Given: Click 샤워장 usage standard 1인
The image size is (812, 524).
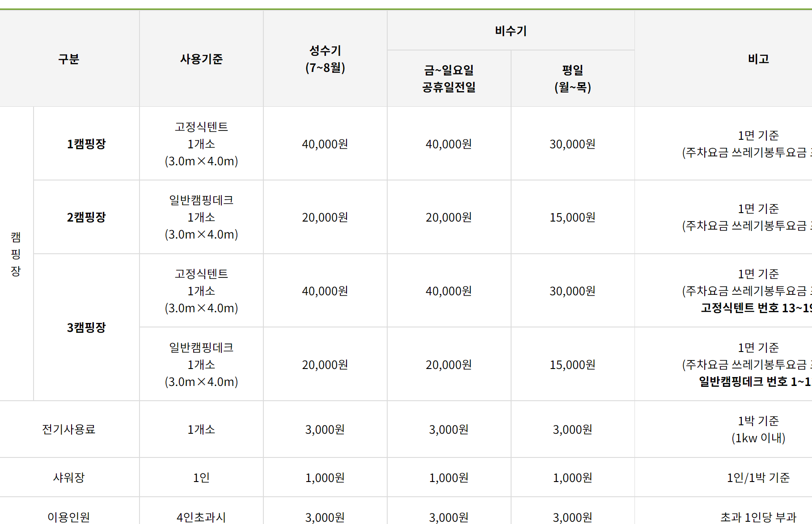Looking at the screenshot, I should [x=201, y=478].
